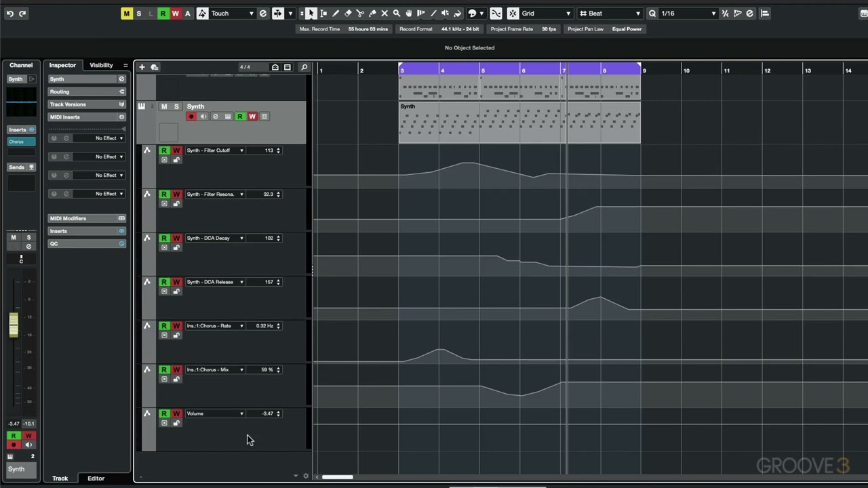Open the 1/16 quantize preset dropdown
The width and height of the screenshot is (868, 488).
(x=688, y=14)
